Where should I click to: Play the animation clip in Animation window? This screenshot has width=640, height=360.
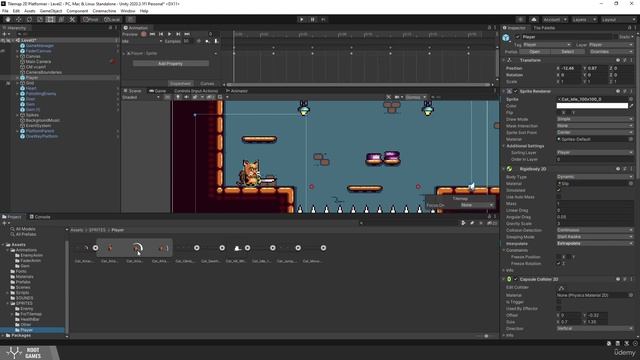click(169, 34)
